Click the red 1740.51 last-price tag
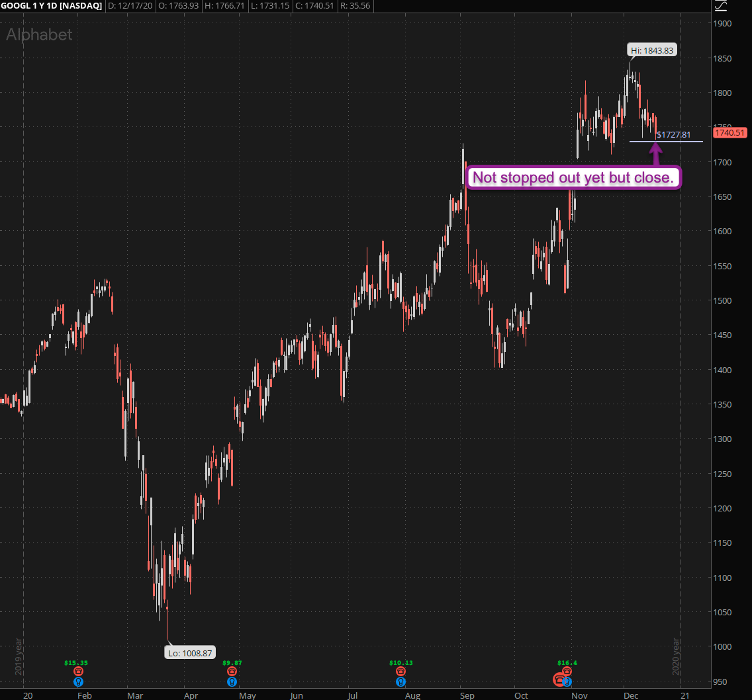This screenshot has width=752, height=700. (729, 133)
